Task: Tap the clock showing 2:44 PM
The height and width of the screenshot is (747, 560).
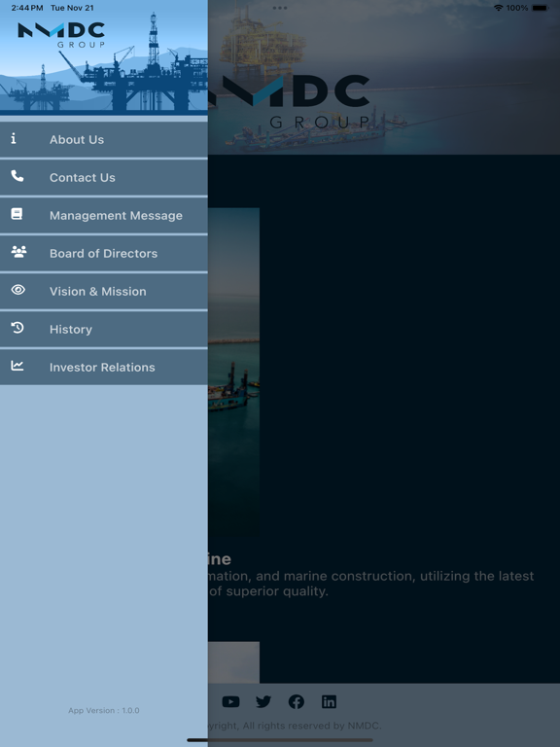Action: click(27, 8)
